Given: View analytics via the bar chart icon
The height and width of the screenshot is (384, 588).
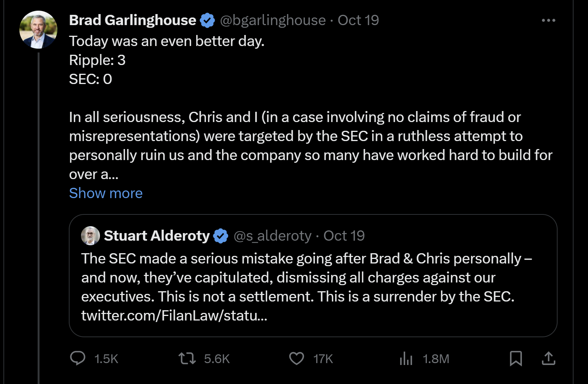Looking at the screenshot, I should click(406, 358).
